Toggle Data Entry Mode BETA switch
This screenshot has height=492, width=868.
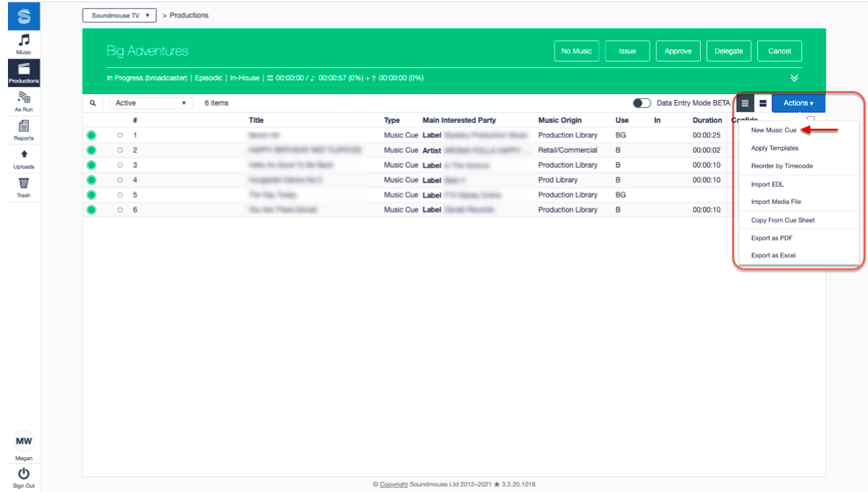point(641,103)
